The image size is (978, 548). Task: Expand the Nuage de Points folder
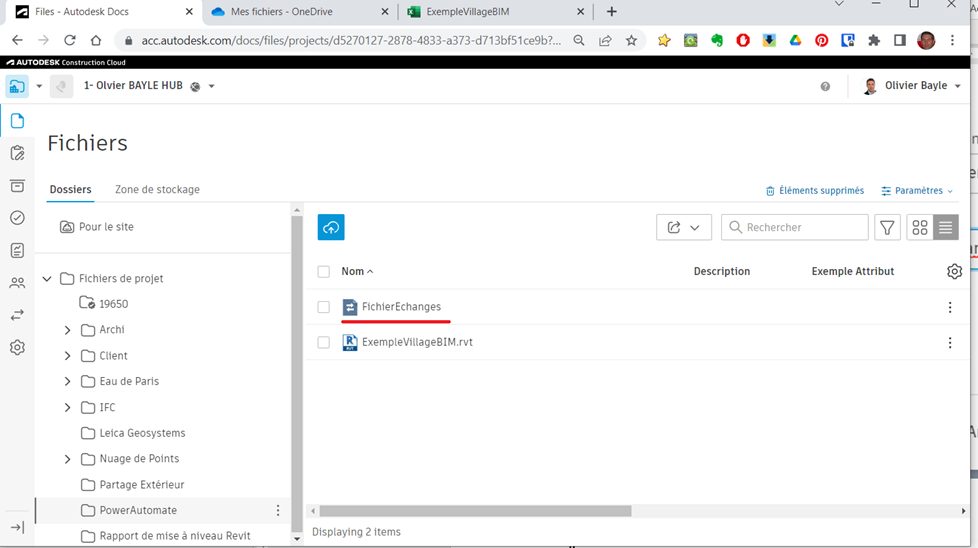(67, 459)
